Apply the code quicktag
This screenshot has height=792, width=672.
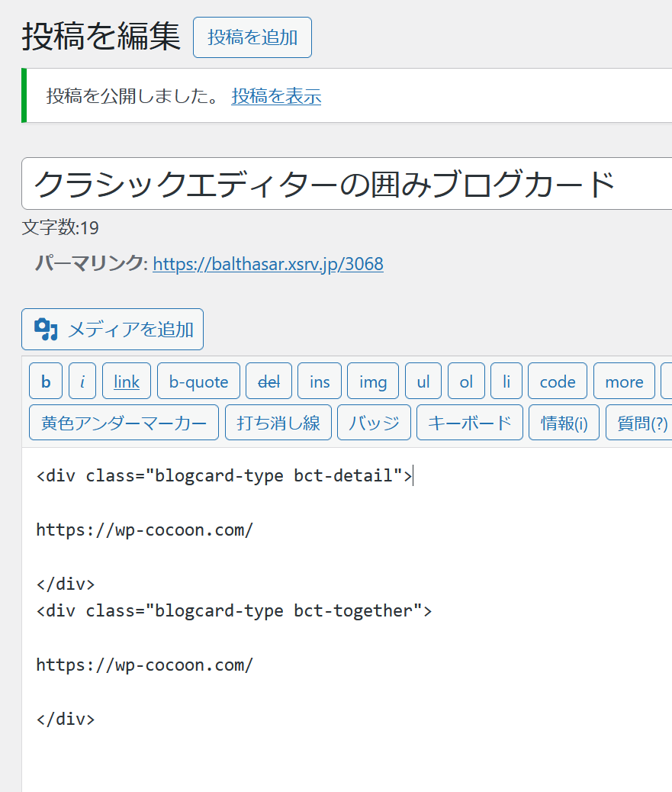(558, 381)
